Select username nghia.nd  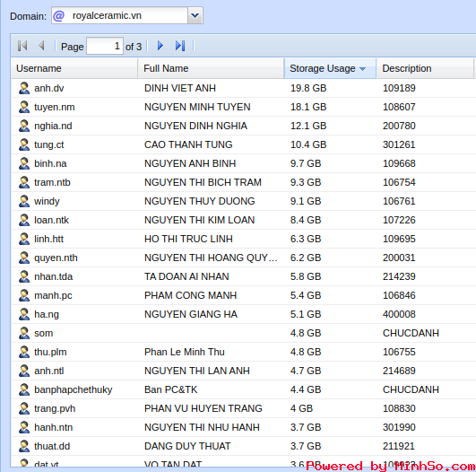pyautogui.click(x=53, y=127)
